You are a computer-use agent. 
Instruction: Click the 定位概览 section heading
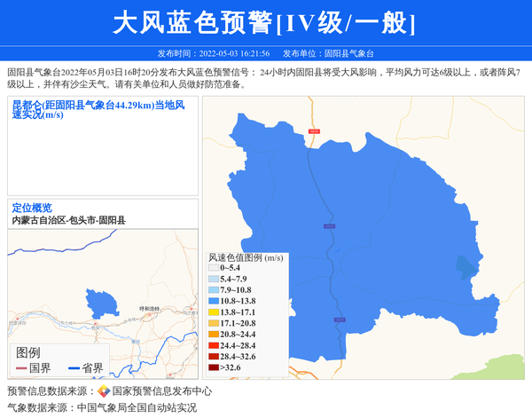point(31,208)
